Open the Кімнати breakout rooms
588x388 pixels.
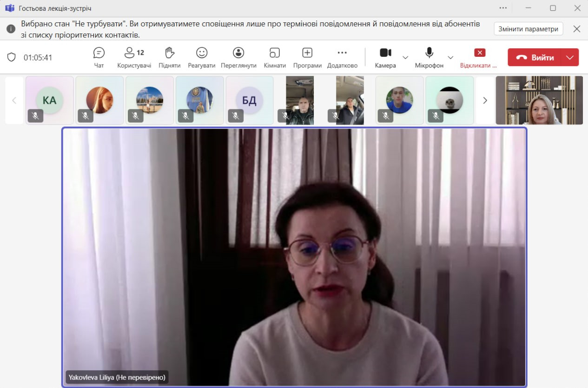(275, 57)
